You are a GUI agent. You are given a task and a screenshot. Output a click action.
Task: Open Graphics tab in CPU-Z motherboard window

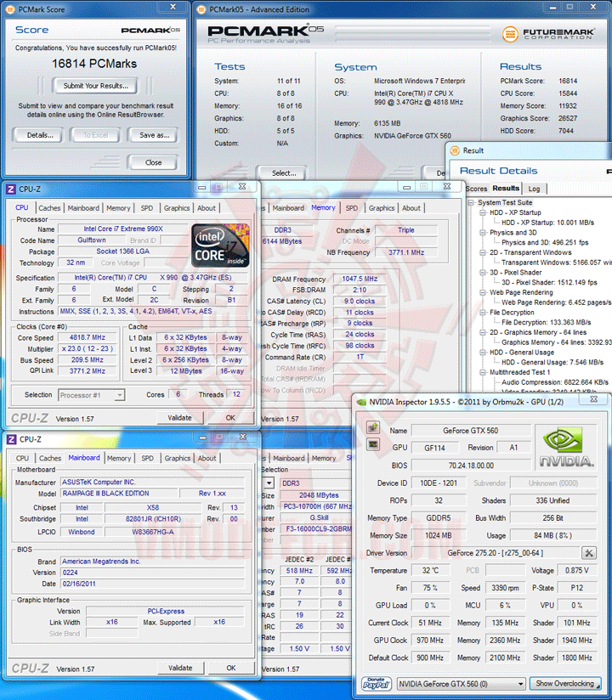click(178, 458)
